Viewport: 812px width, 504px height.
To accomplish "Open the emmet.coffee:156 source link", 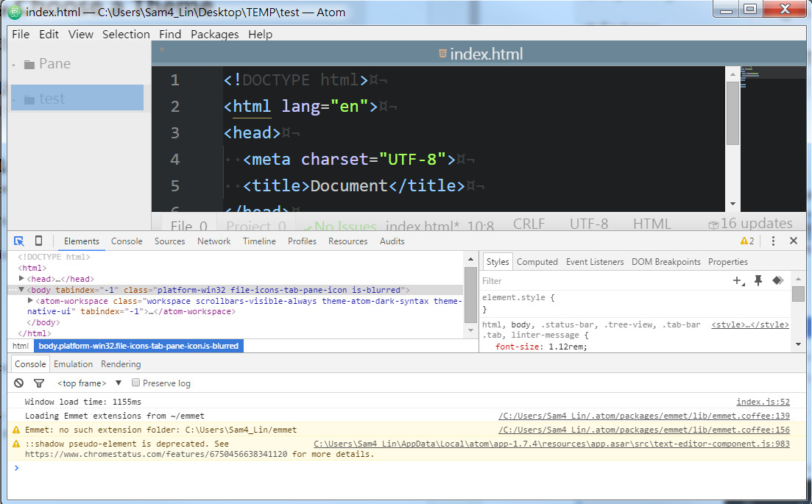I will pos(643,430).
